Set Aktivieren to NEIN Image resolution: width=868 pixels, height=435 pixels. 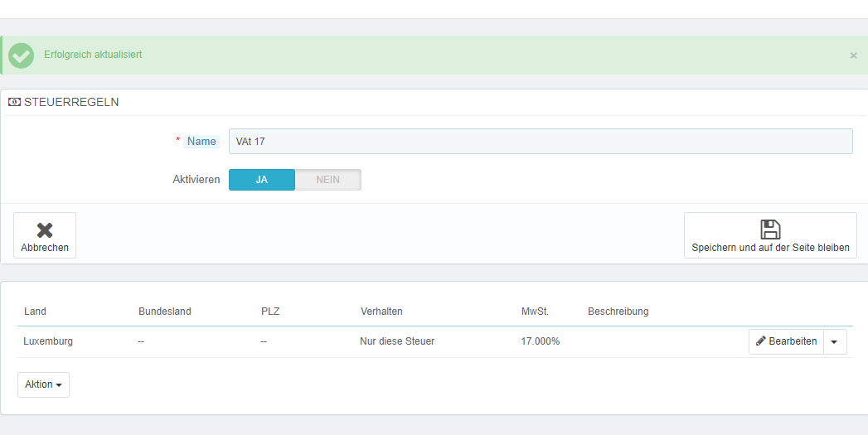[x=328, y=180]
